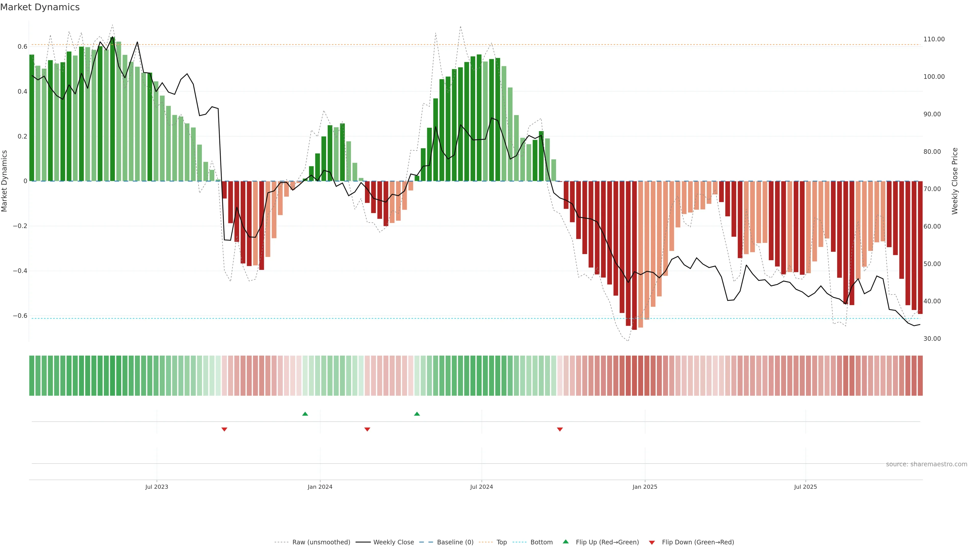Image resolution: width=980 pixels, height=551 pixels.
Task: Click the source: sharemaestro.com text
Action: click(x=926, y=464)
